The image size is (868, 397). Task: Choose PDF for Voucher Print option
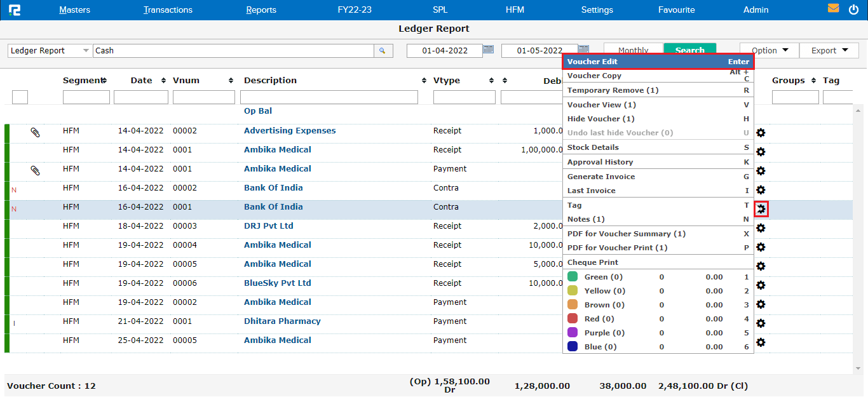[x=617, y=248]
